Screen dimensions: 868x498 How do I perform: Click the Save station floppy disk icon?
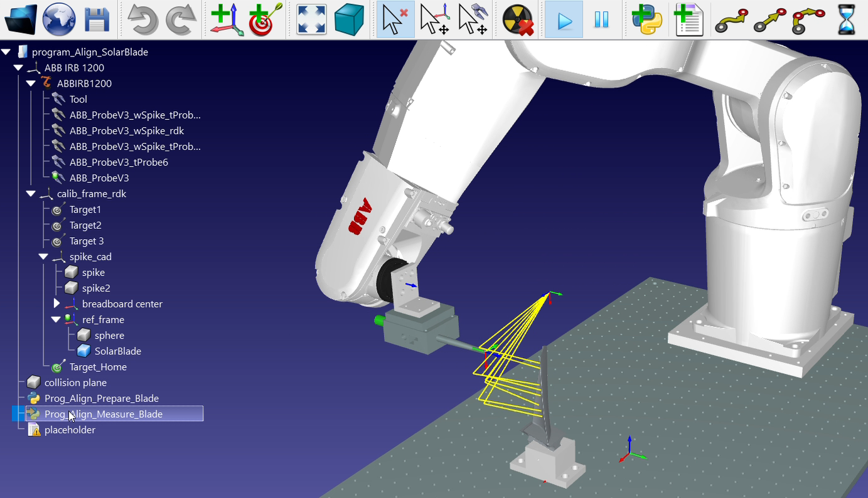click(97, 20)
